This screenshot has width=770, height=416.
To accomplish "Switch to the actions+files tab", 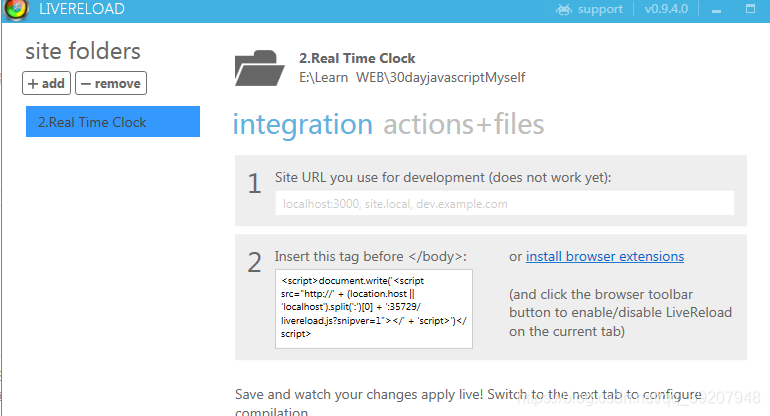I will (464, 124).
